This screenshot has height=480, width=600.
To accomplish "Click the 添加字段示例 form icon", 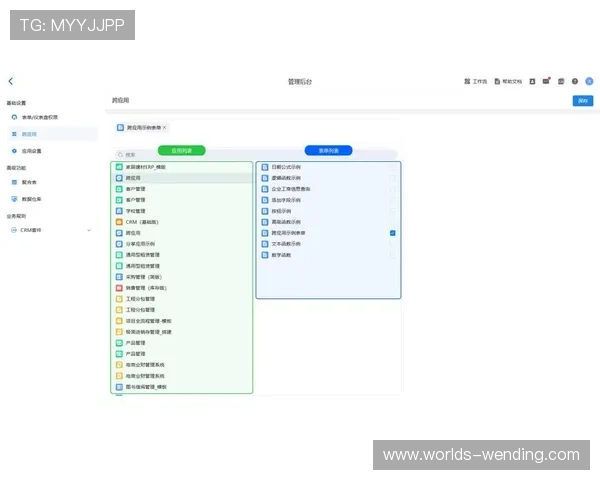I will [x=265, y=200].
